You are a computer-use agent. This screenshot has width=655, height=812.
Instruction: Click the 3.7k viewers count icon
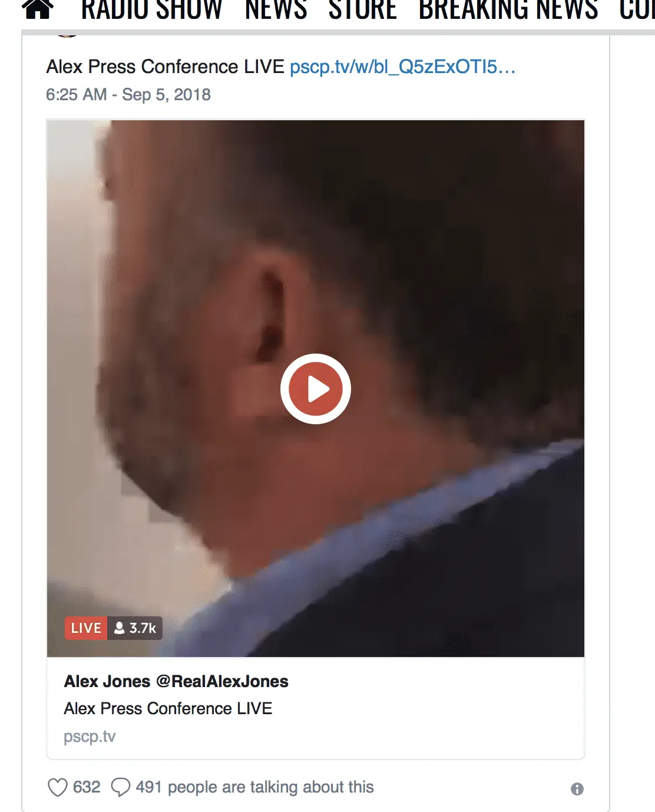(120, 628)
